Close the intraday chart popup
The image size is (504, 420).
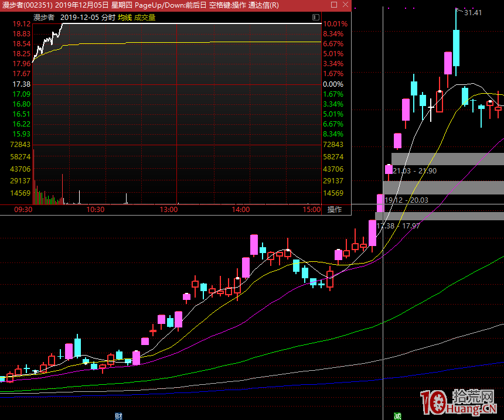(x=344, y=5)
